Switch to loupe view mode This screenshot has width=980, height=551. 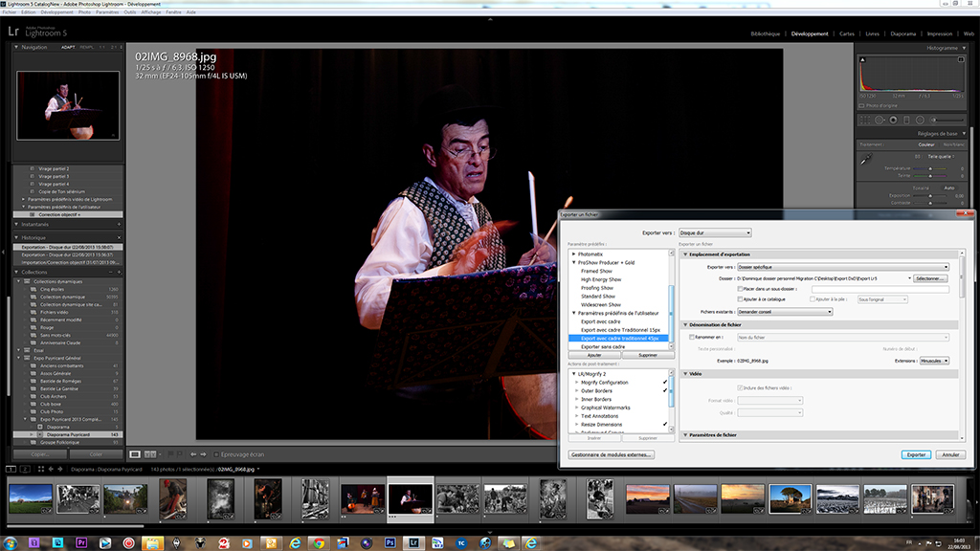[135, 454]
